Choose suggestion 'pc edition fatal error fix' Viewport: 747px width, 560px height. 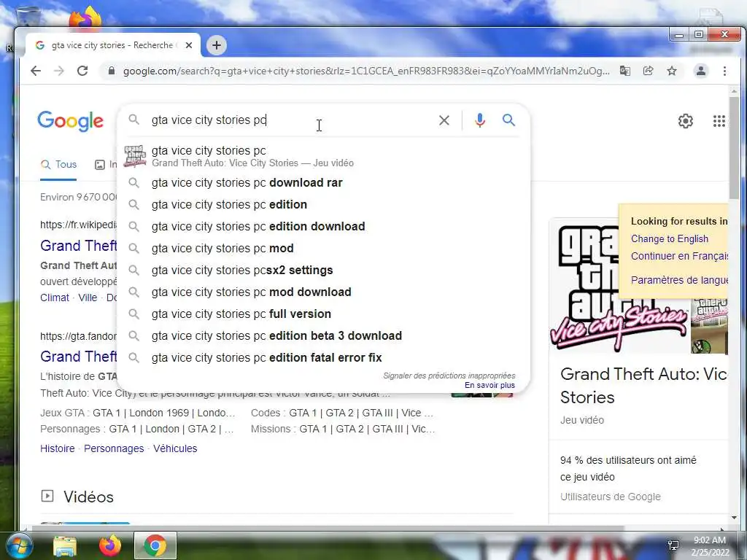pos(323,358)
